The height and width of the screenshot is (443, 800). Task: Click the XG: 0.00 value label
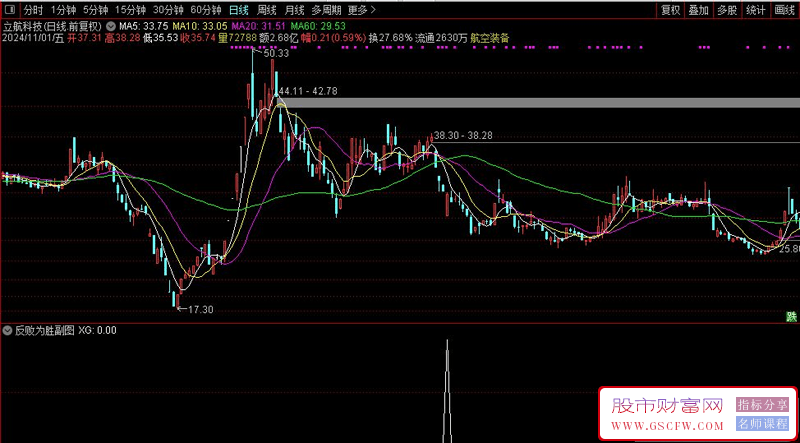click(x=97, y=331)
